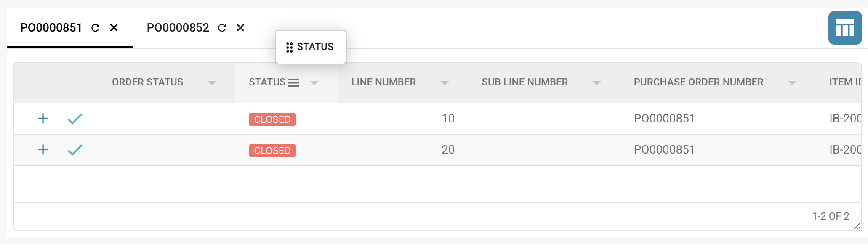Close the PO0000851 tab
Viewport: 868px width, 244px height.
[114, 28]
